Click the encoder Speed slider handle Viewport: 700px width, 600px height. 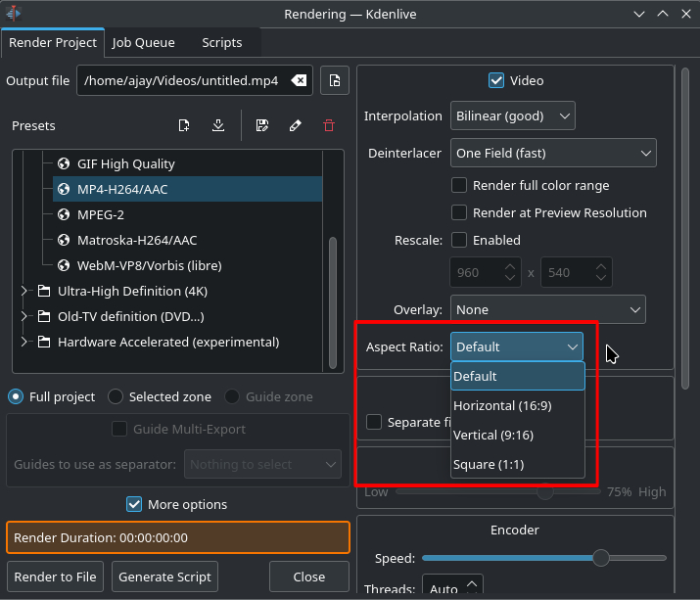601,558
